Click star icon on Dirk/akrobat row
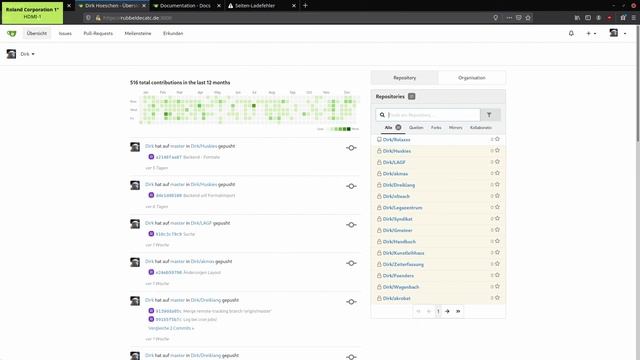 coord(497,298)
